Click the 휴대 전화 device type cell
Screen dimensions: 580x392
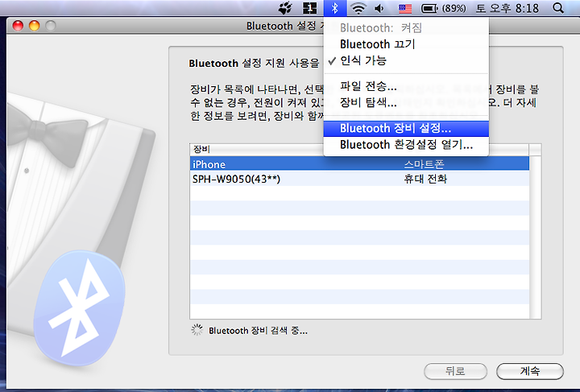coord(425,179)
